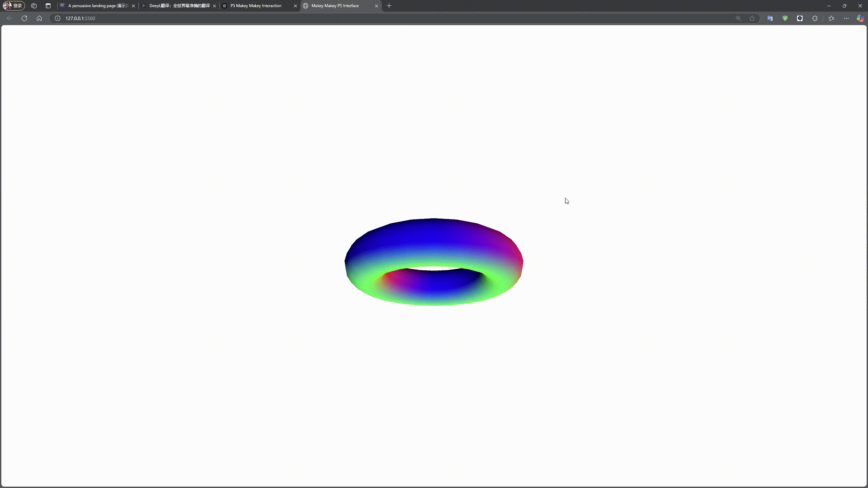Open the Favorites list
The height and width of the screenshot is (488, 868).
(831, 18)
